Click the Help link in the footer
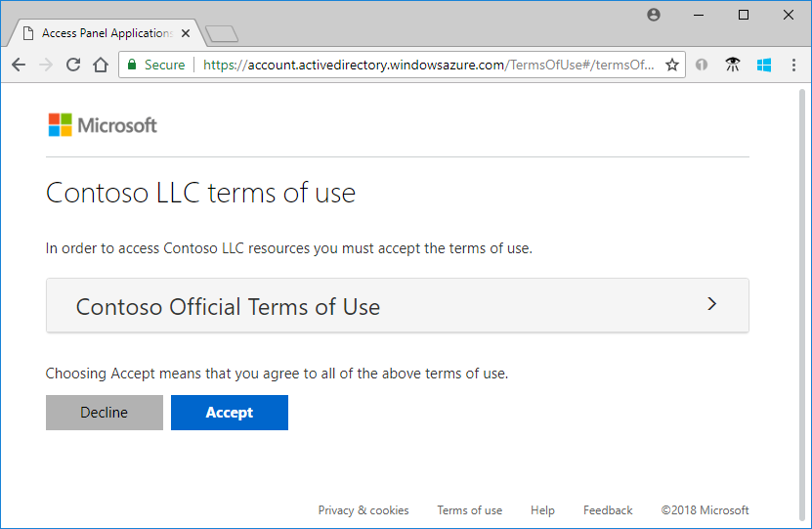 click(542, 510)
